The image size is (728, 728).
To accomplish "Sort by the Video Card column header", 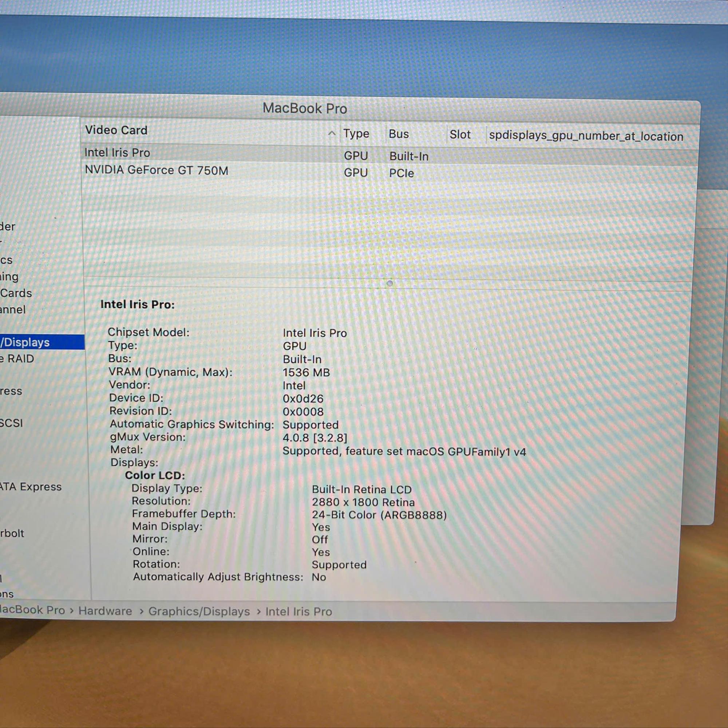I will tap(116, 130).
